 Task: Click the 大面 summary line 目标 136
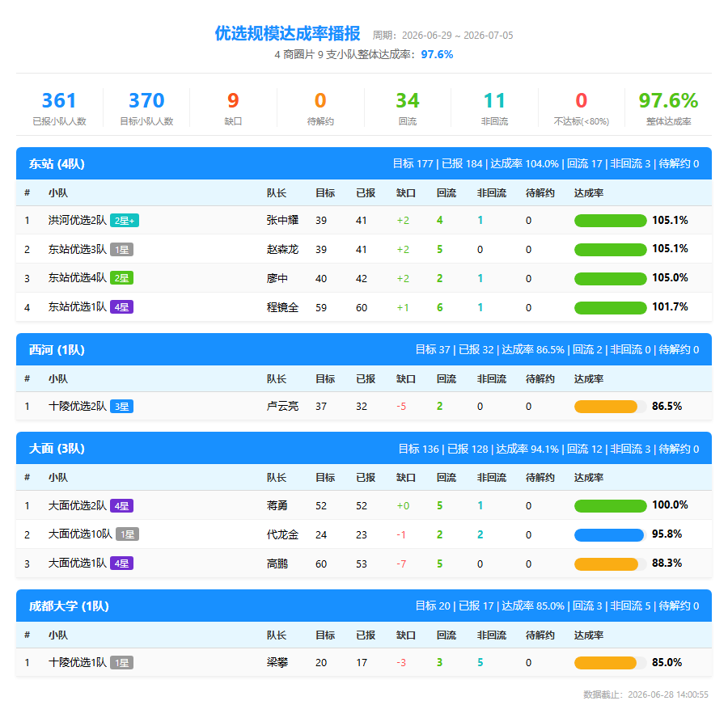[x=548, y=449]
